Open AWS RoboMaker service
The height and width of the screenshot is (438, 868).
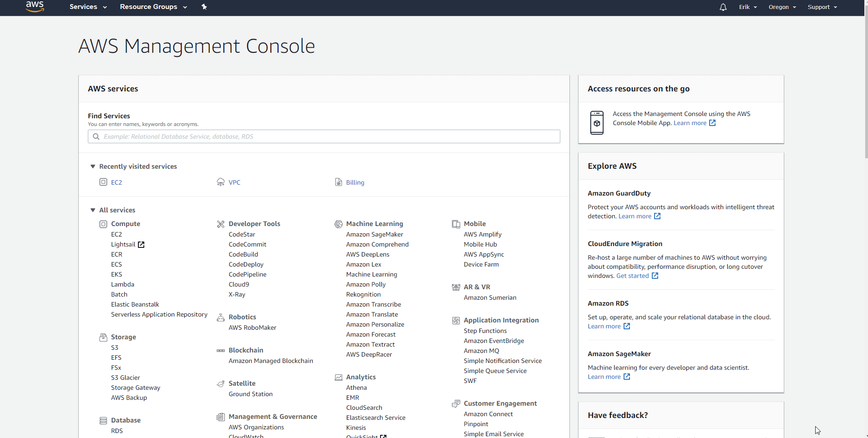tap(252, 327)
